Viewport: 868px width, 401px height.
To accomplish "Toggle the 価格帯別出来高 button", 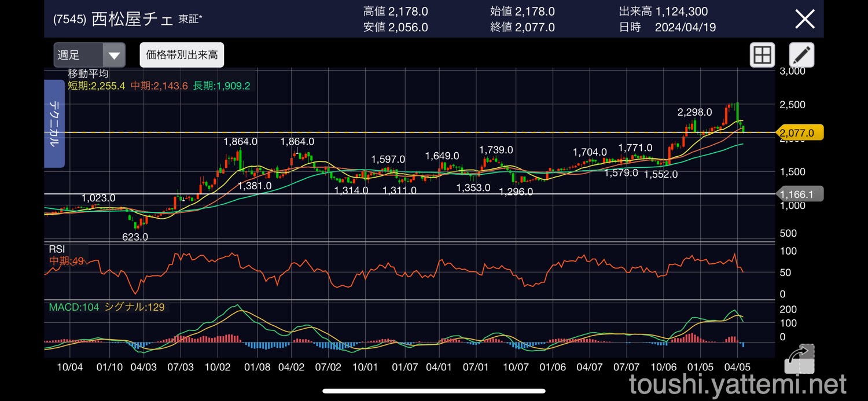I will (x=182, y=55).
